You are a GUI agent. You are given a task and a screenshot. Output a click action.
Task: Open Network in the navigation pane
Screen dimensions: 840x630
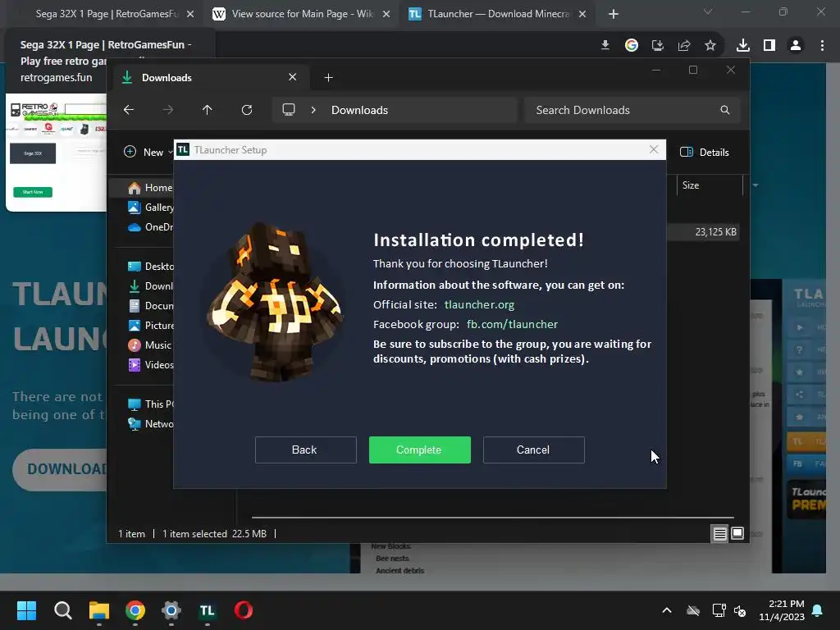(150, 424)
